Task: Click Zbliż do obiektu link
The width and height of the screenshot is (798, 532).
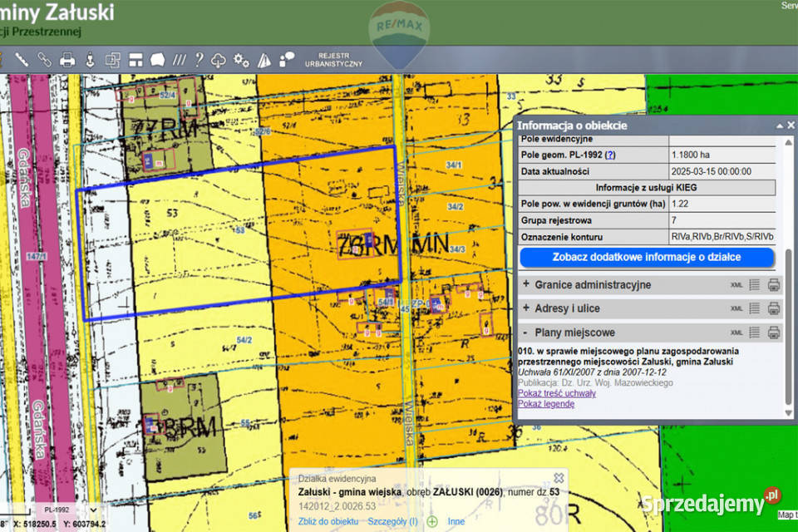Action: tap(328, 521)
